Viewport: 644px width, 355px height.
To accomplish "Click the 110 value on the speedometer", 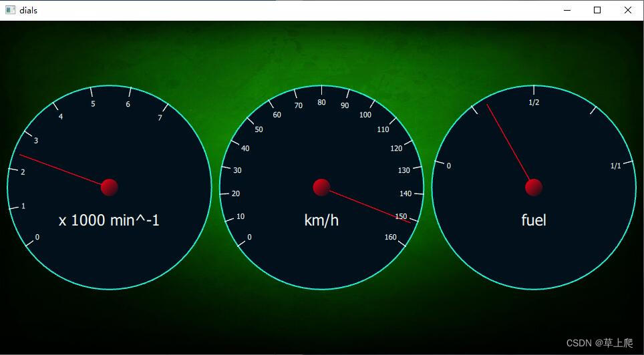I will click(x=383, y=129).
